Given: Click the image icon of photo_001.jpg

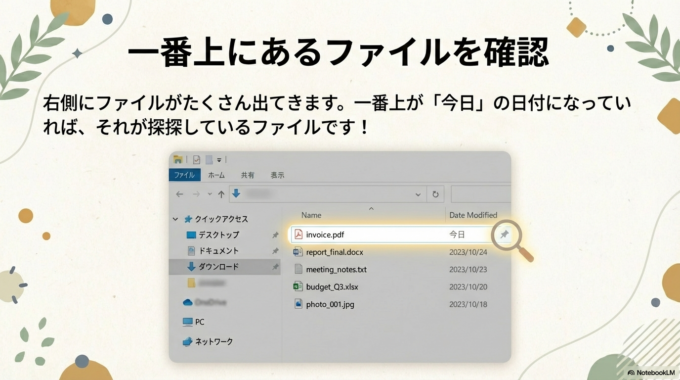Looking at the screenshot, I should [x=298, y=304].
